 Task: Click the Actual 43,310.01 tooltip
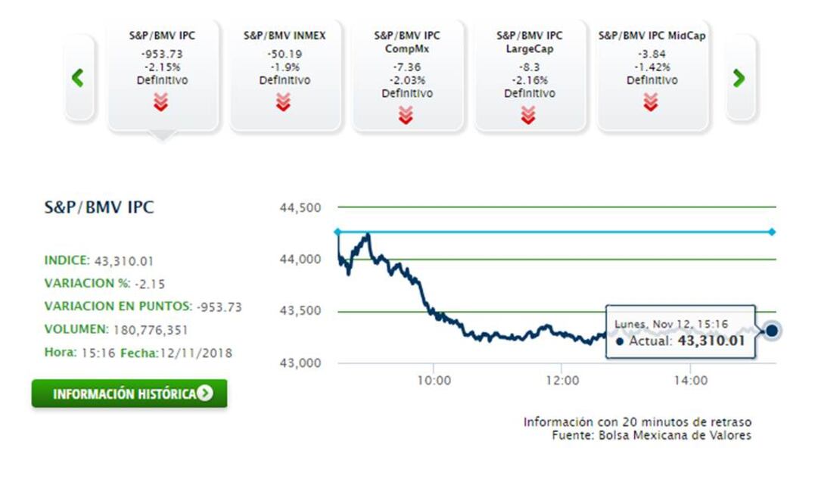(680, 333)
